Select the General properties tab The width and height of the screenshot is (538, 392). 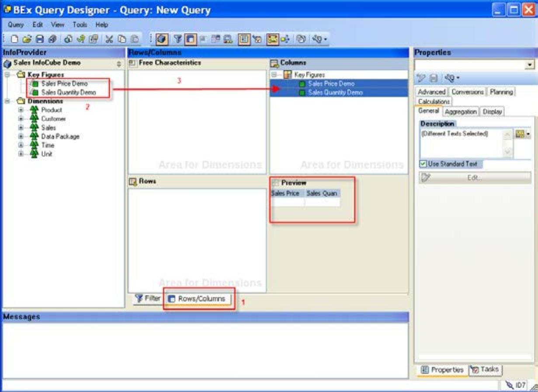(x=428, y=111)
